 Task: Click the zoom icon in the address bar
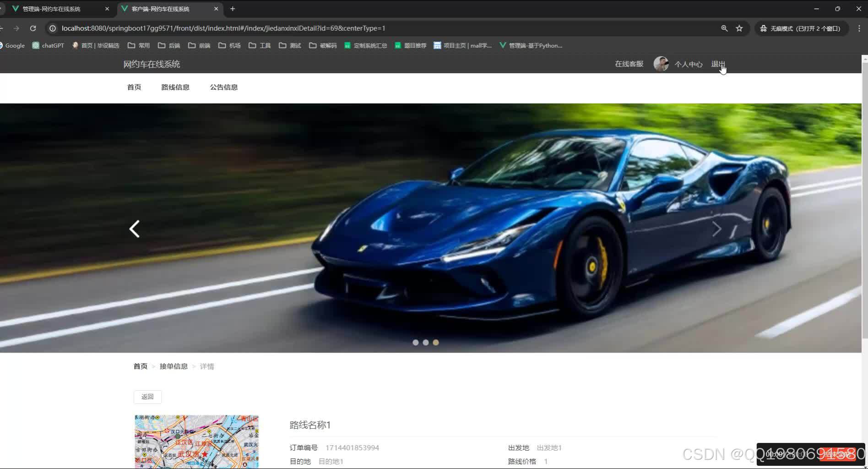724,28
